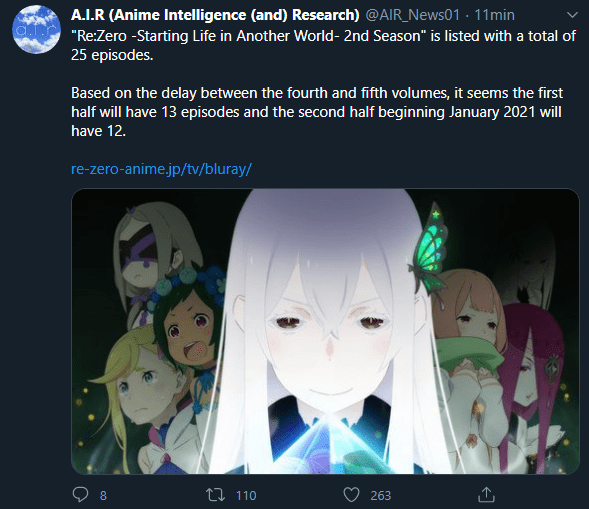Click the reply speech bubble icon
The image size is (589, 509).
[x=80, y=495]
